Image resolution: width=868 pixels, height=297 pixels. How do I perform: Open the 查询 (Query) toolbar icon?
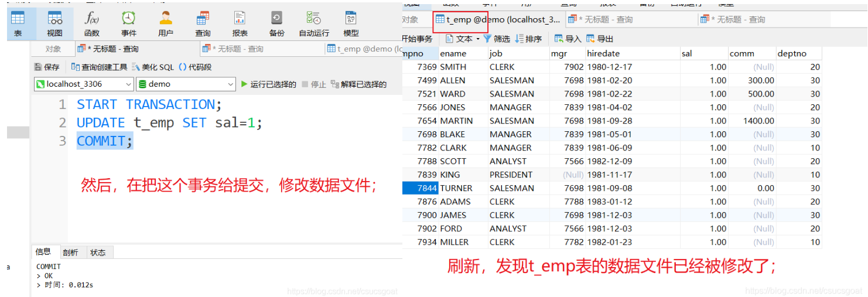click(x=203, y=23)
